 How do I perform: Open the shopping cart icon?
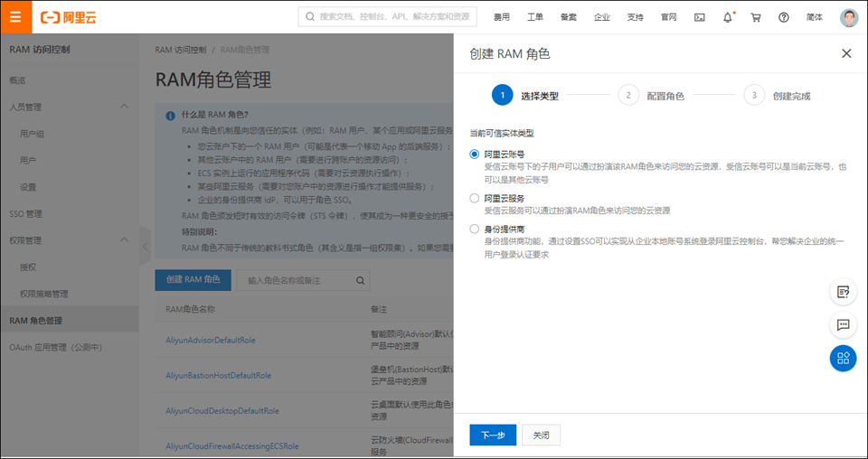coord(756,17)
